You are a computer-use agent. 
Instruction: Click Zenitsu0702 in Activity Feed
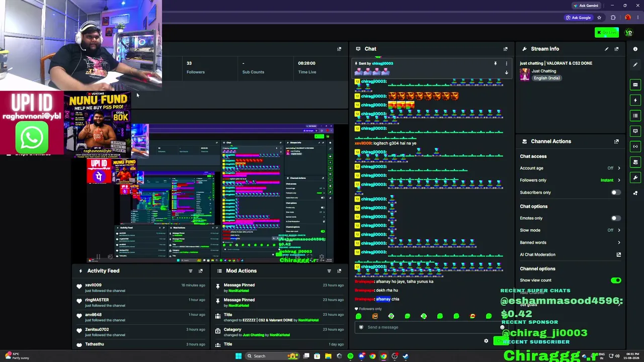(x=97, y=329)
